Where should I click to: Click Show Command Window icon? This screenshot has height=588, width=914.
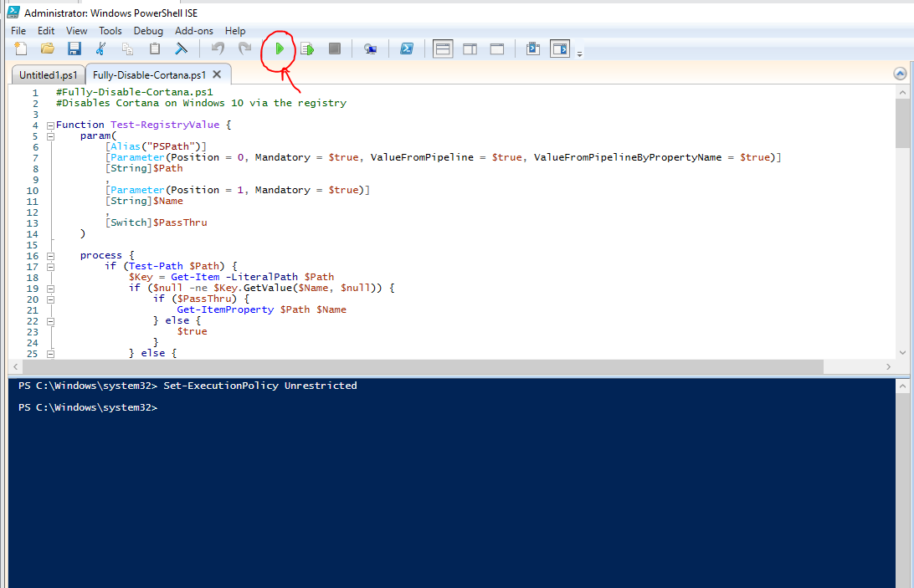[x=533, y=49]
